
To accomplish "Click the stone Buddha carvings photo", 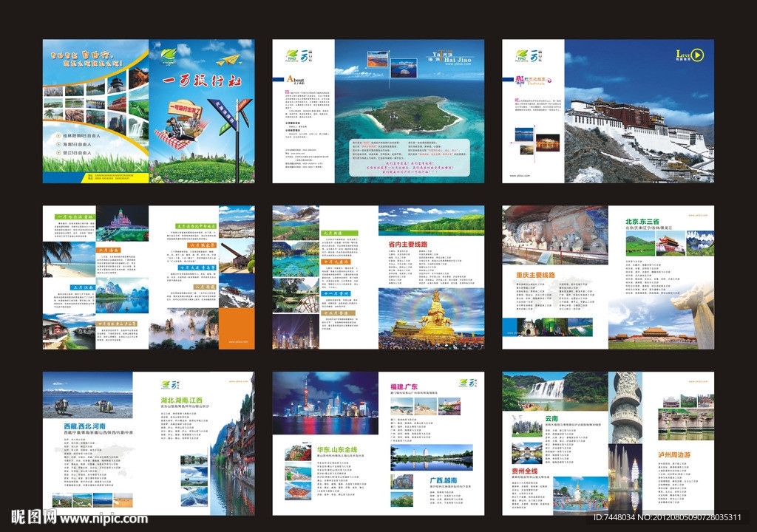I will [x=555, y=235].
